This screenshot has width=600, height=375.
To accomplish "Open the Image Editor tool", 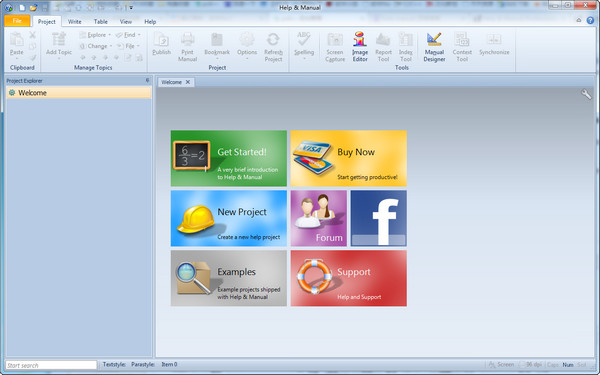I will coord(360,46).
